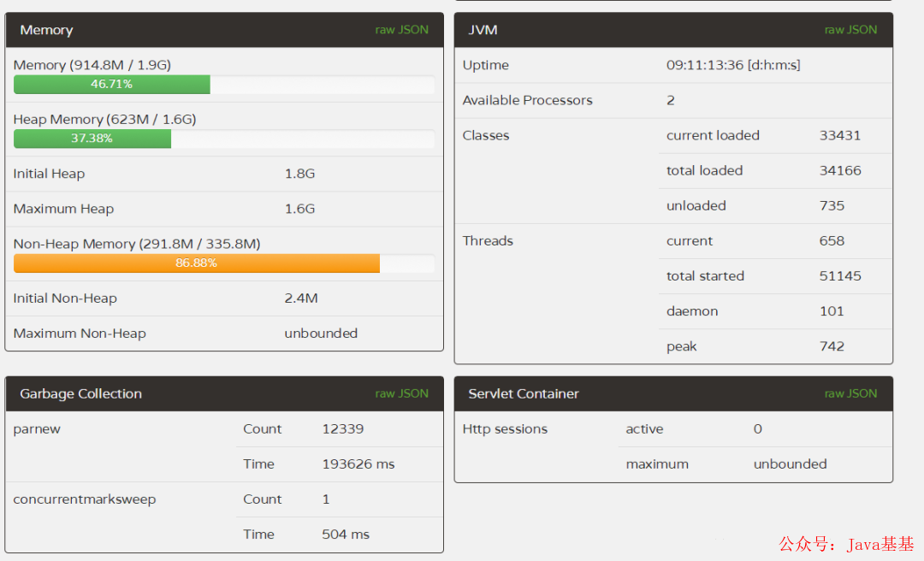Select text 'Heap Memory (623M / 1.6G)'
The height and width of the screenshot is (561, 924).
click(104, 119)
